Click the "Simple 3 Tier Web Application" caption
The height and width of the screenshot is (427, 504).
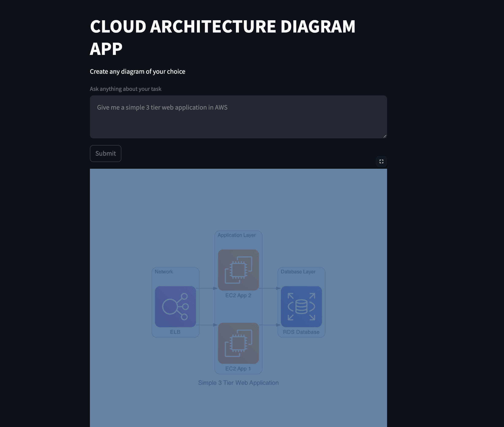238,383
